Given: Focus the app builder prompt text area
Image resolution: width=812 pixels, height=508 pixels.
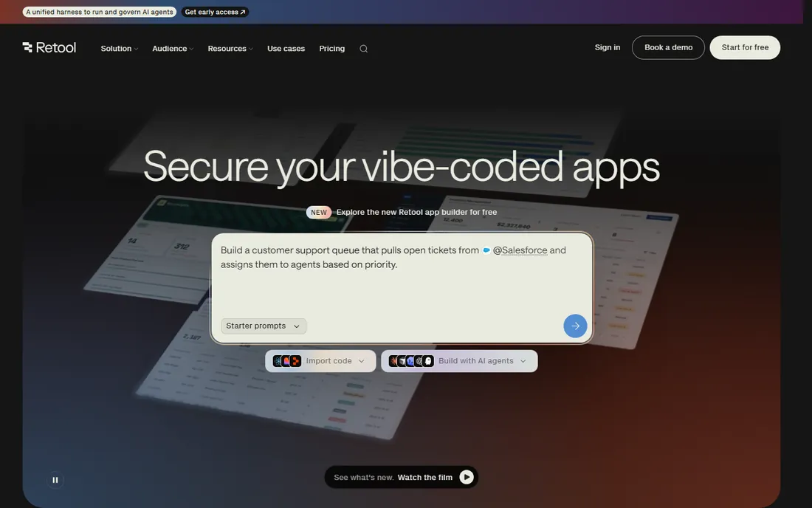Looking at the screenshot, I should click(x=402, y=288).
